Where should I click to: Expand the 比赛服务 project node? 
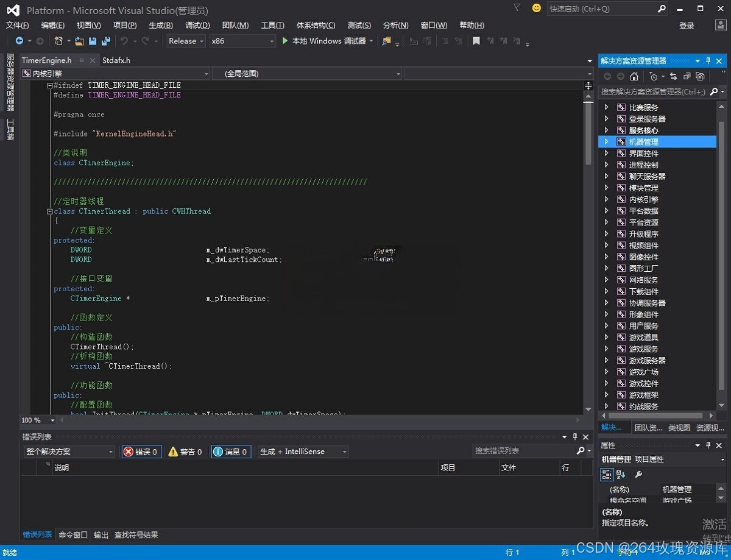606,107
